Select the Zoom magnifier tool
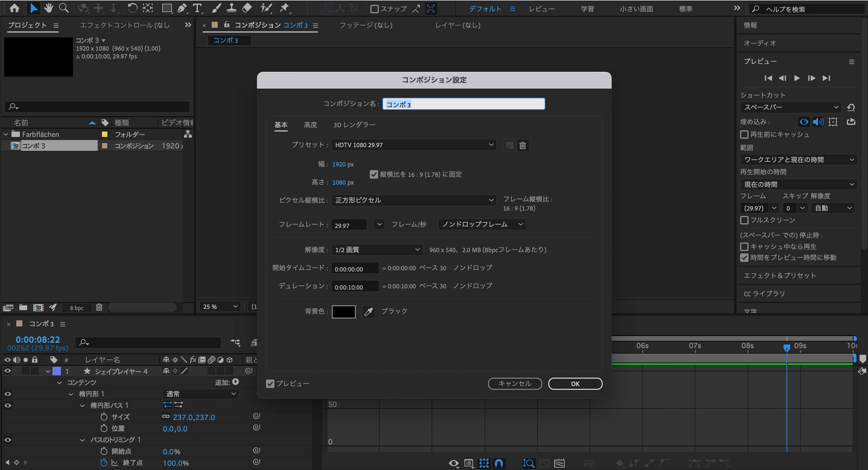The image size is (868, 470). (x=64, y=8)
